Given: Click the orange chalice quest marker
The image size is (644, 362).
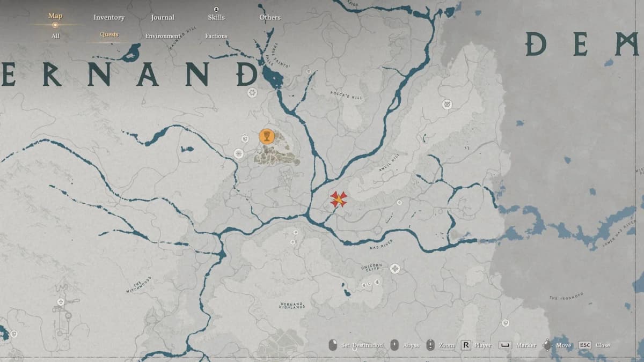Looking at the screenshot, I should [266, 136].
